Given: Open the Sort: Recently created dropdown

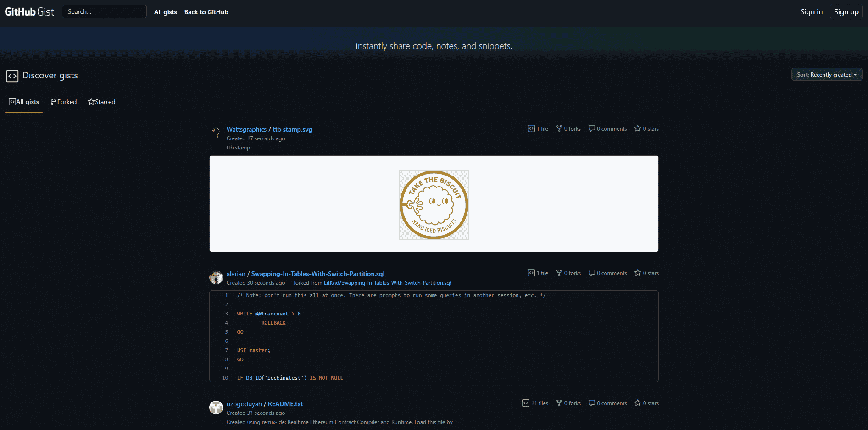Looking at the screenshot, I should pos(826,74).
